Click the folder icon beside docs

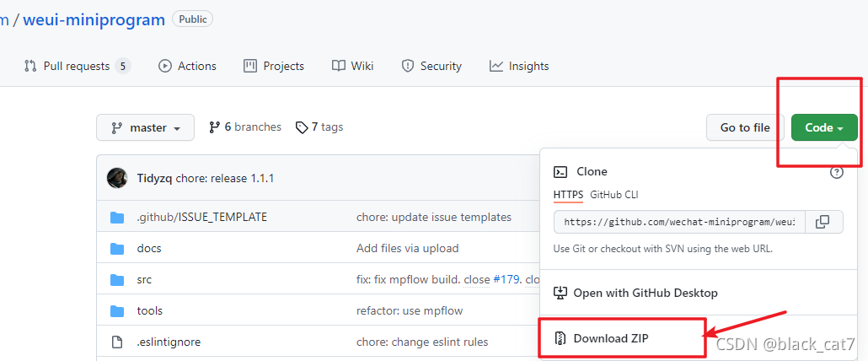pyautogui.click(x=117, y=249)
